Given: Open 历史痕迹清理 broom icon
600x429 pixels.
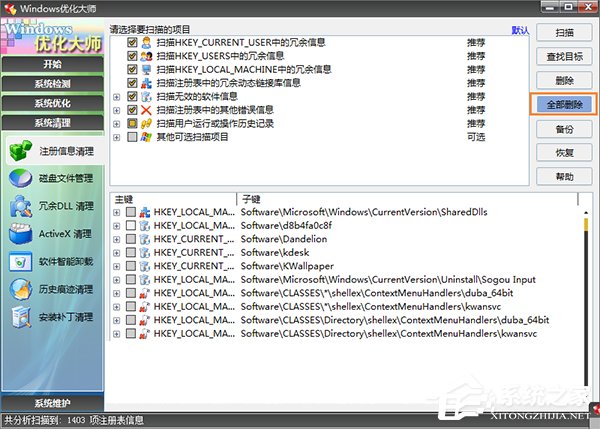Looking at the screenshot, I should 21,289.
